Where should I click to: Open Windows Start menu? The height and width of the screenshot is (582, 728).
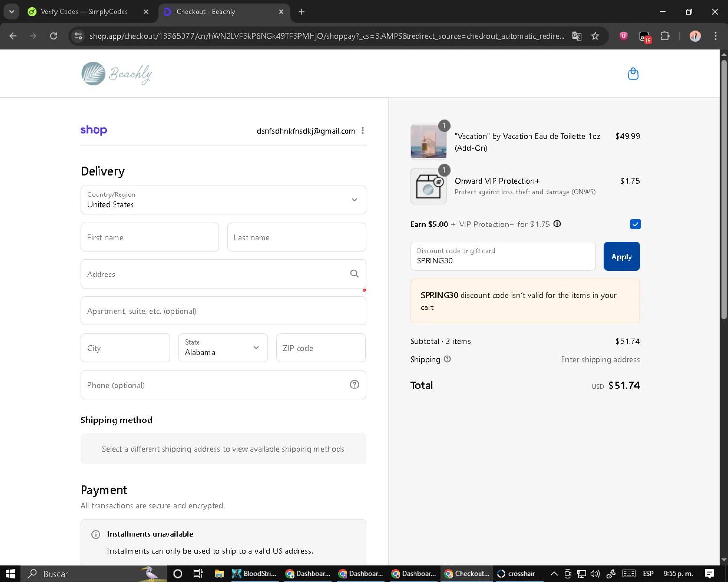10,574
